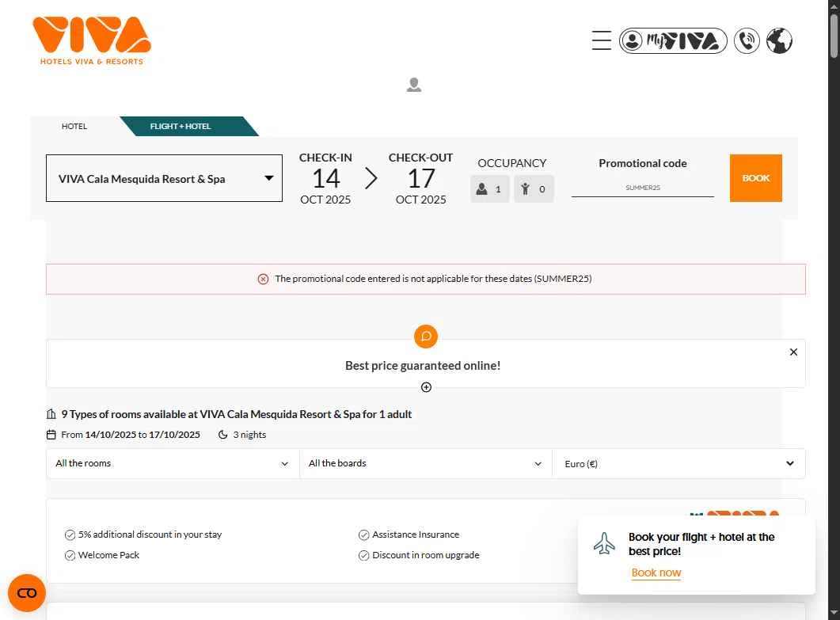This screenshot has width=840, height=620.
Task: Click the error icon in promo alert
Action: (x=263, y=279)
